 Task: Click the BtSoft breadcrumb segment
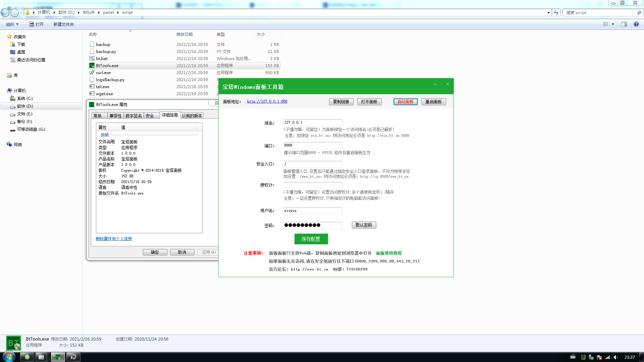89,12
